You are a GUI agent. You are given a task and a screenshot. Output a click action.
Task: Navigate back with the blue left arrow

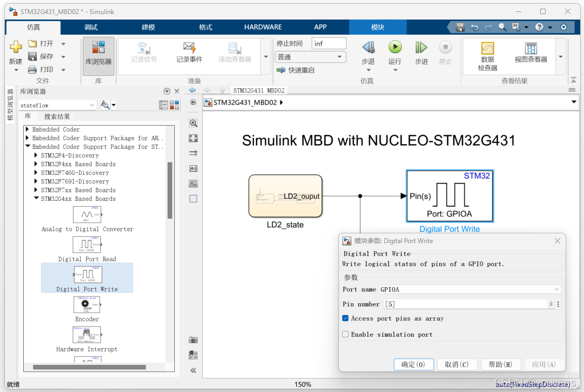click(192, 90)
